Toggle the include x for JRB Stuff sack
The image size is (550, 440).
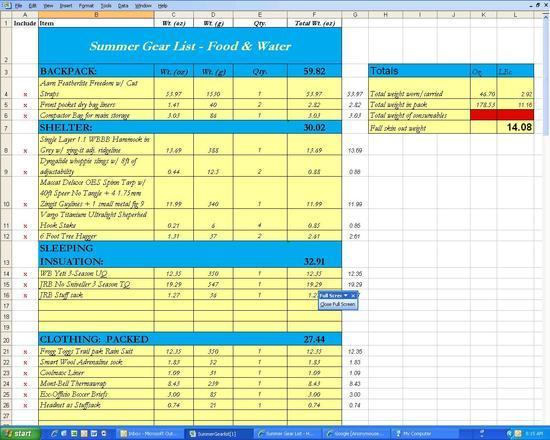click(25, 295)
